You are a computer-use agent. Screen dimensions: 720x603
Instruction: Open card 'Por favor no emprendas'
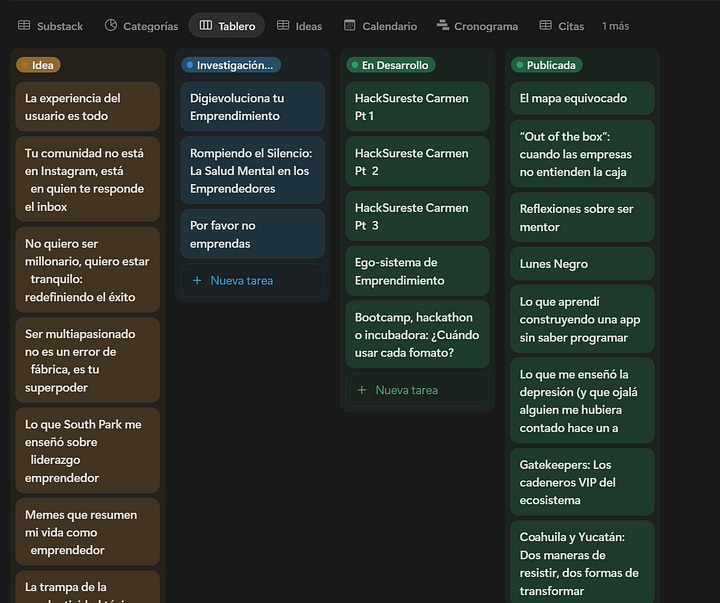pos(253,234)
